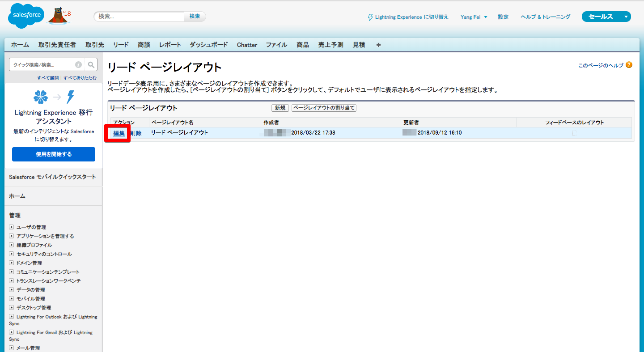Go to the ホーム tab
Viewport: 644px width, 352px height.
pyautogui.click(x=20, y=45)
